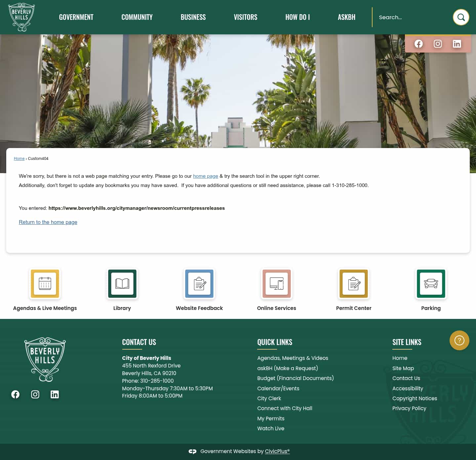The height and width of the screenshot is (460, 476).
Task: Click the Home breadcrumb link
Action: pyautogui.click(x=19, y=159)
